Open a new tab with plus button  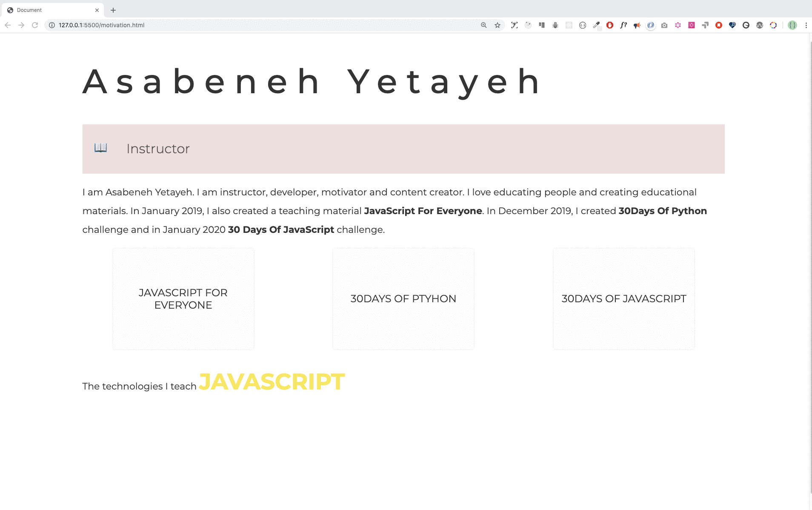pos(113,10)
